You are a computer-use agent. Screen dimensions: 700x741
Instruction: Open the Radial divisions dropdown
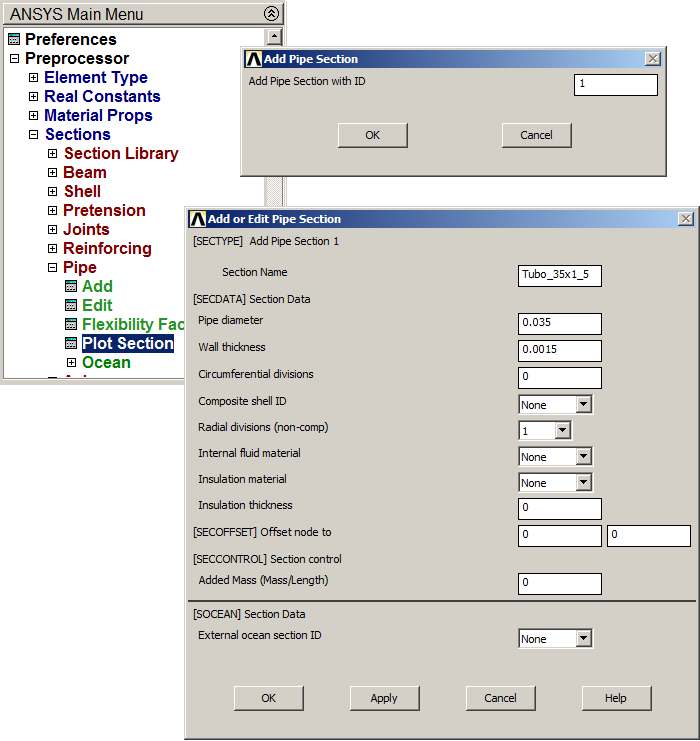tap(562, 431)
